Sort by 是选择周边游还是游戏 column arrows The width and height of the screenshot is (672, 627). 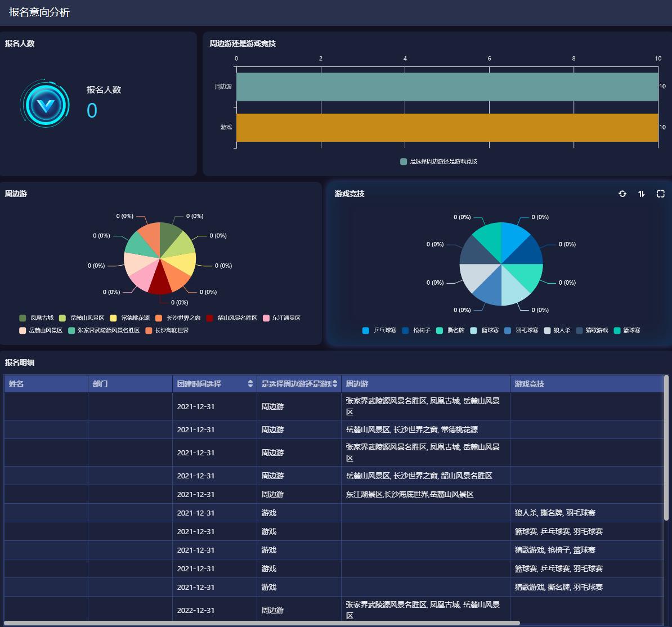335,384
